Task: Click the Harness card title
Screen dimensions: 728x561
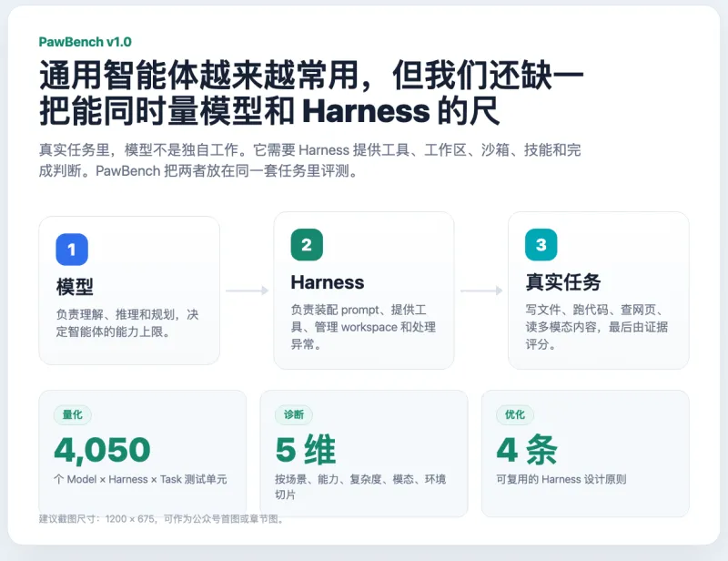Action: (x=328, y=282)
